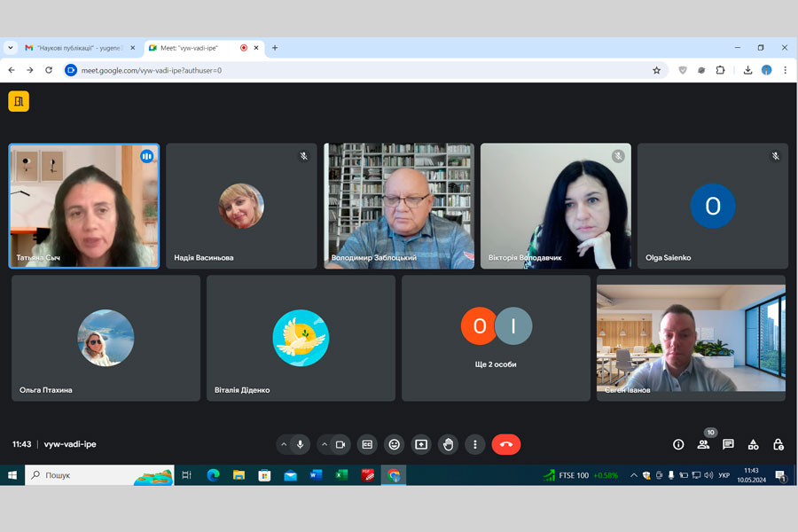Expand video settings chevron beside camera

pyautogui.click(x=325, y=444)
